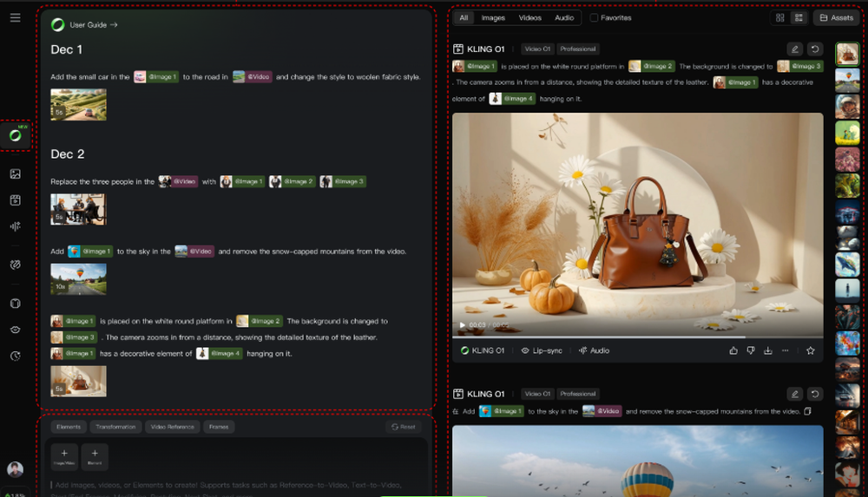Screen dimensions: 868x497
Task: Edit the hot air balloon prompt
Action: pos(795,394)
